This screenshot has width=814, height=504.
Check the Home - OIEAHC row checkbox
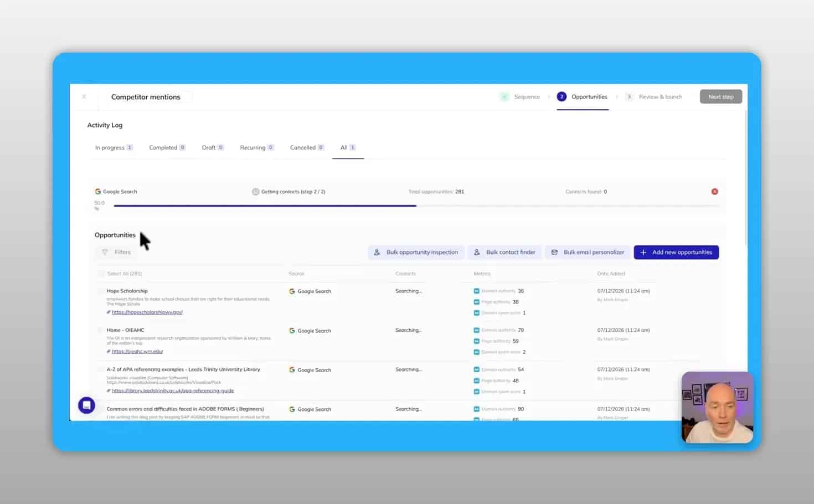[x=101, y=330]
